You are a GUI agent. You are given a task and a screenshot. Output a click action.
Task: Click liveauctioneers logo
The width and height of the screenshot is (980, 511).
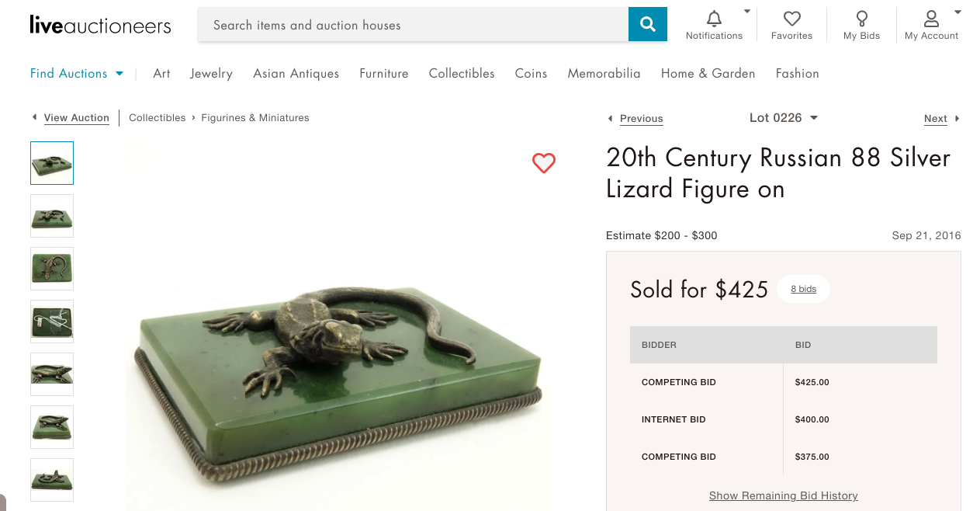coord(100,25)
